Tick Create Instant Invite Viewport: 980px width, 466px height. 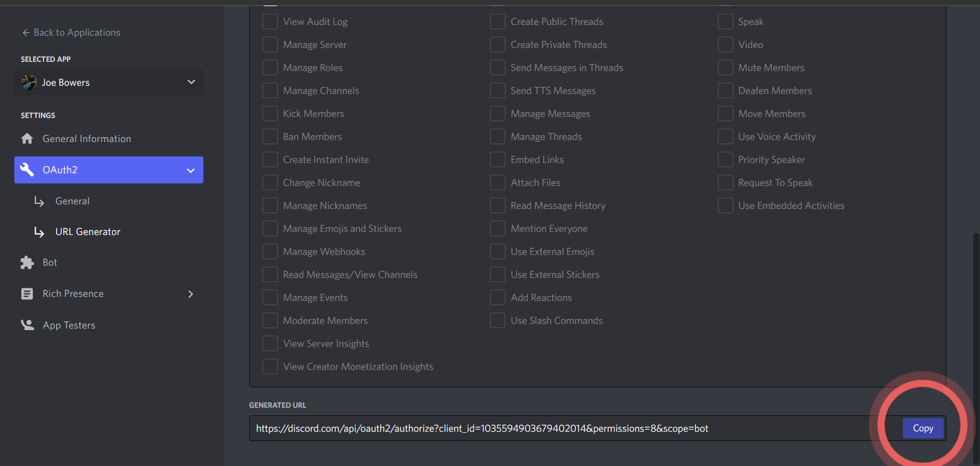pyautogui.click(x=270, y=159)
